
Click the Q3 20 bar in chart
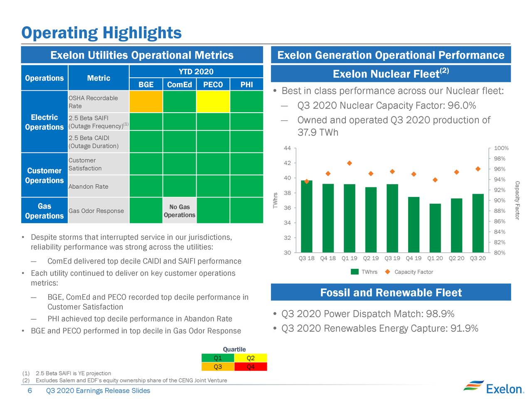[478, 223]
